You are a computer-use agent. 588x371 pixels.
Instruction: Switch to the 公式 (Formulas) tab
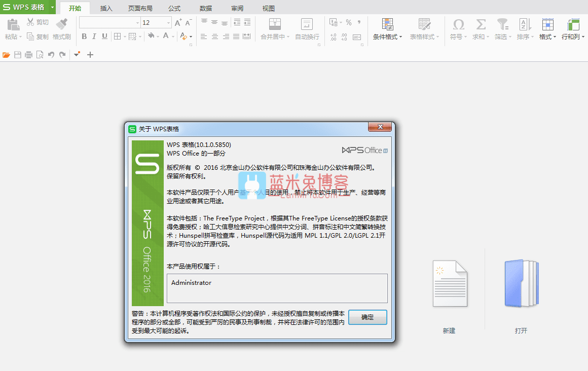(174, 8)
